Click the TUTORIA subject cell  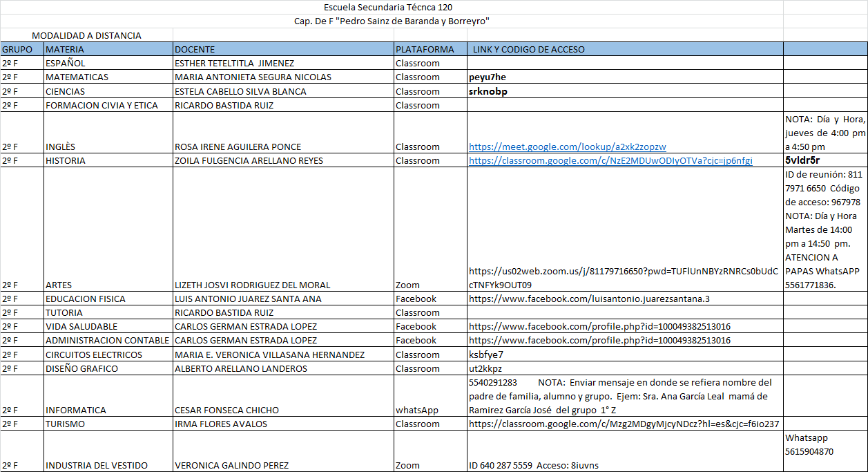108,312
